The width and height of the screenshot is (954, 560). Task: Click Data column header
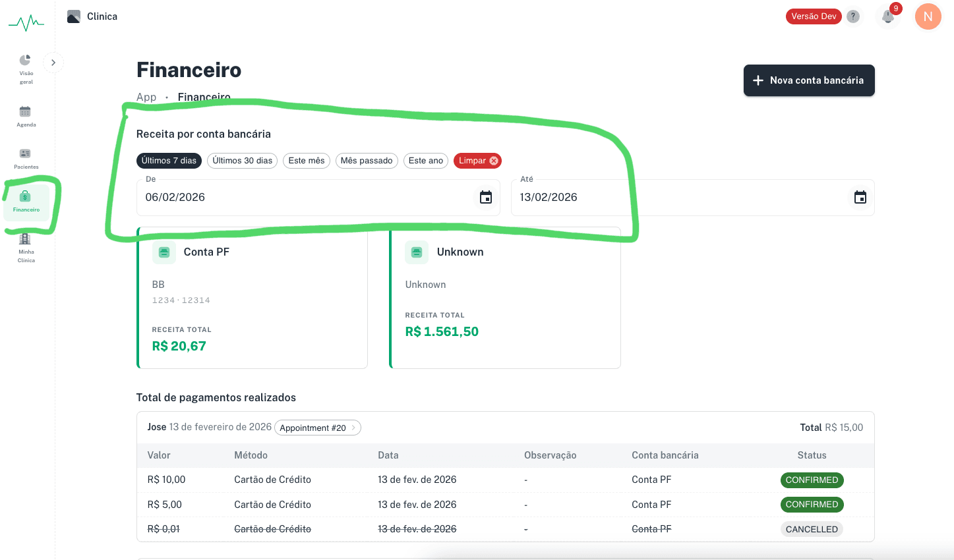(388, 455)
